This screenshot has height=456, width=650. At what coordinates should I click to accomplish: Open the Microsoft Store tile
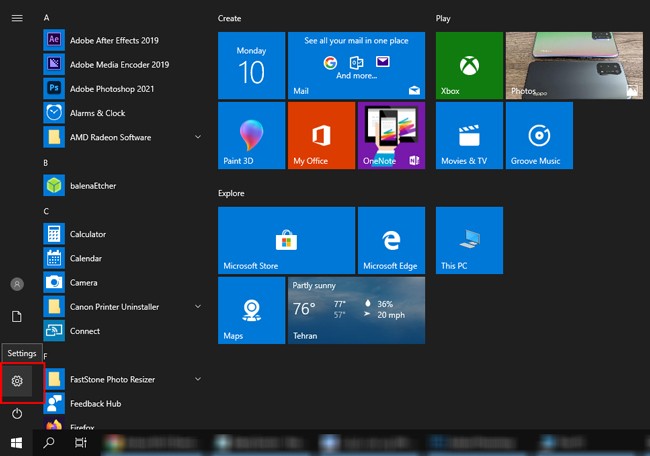pos(286,240)
